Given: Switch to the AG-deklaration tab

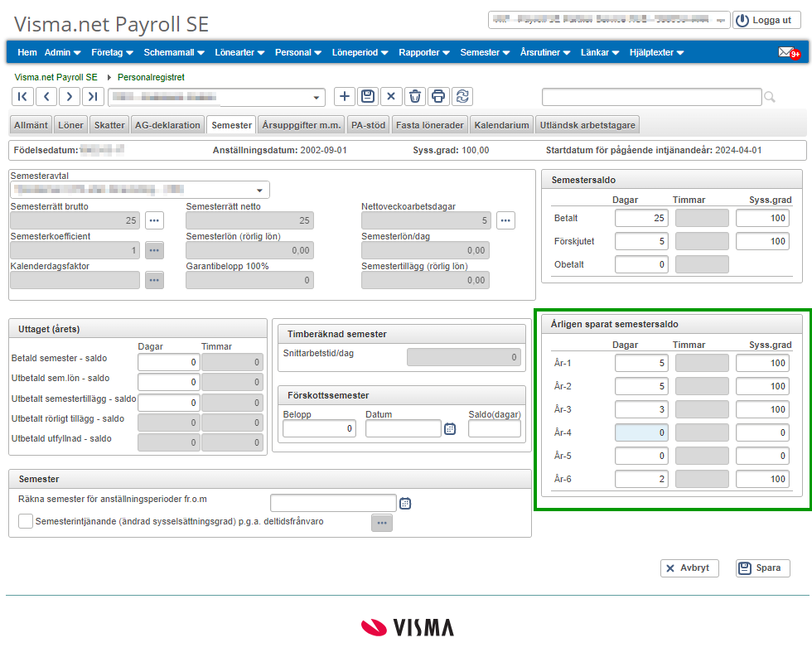Looking at the screenshot, I should [x=167, y=125].
